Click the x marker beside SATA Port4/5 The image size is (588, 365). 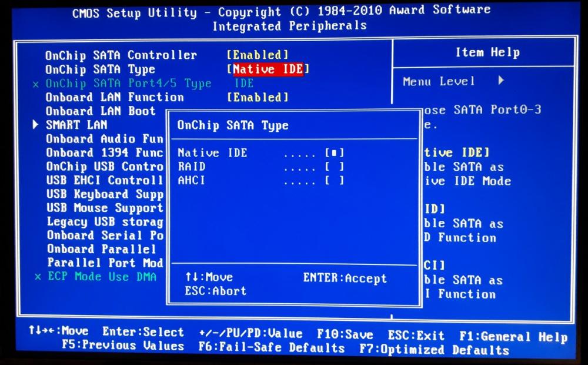36,85
